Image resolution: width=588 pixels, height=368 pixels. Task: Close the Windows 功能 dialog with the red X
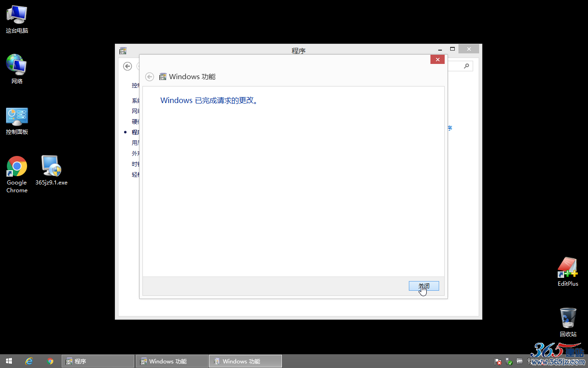[437, 59]
